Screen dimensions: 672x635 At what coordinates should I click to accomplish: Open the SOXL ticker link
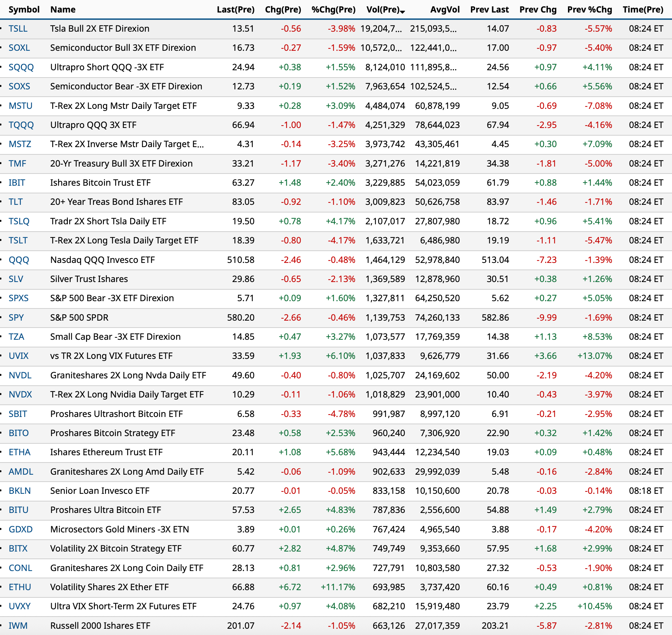coord(19,48)
